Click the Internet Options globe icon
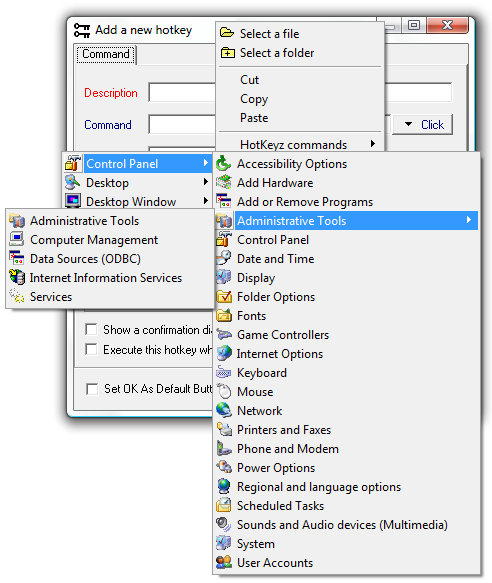This screenshot has width=492, height=583. [224, 354]
